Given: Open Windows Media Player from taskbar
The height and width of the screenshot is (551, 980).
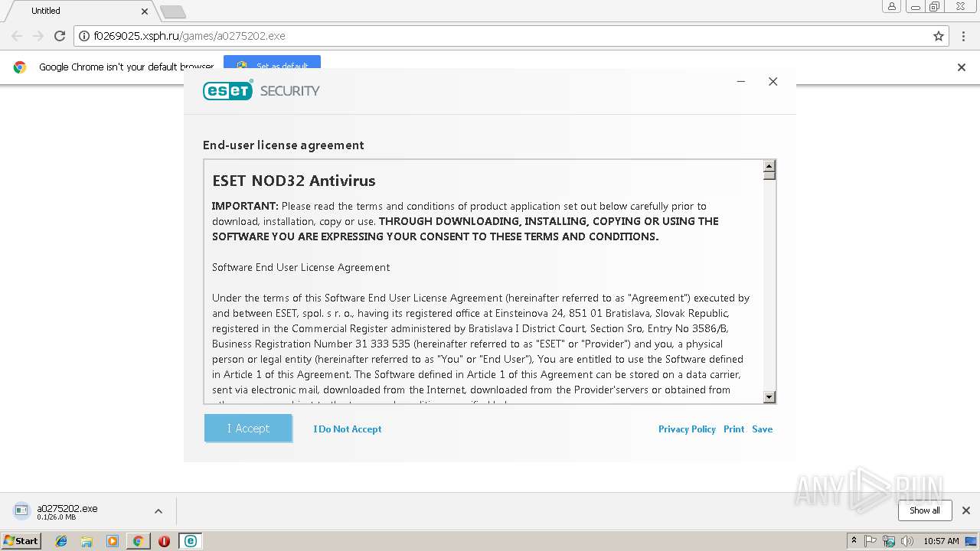Looking at the screenshot, I should [113, 541].
